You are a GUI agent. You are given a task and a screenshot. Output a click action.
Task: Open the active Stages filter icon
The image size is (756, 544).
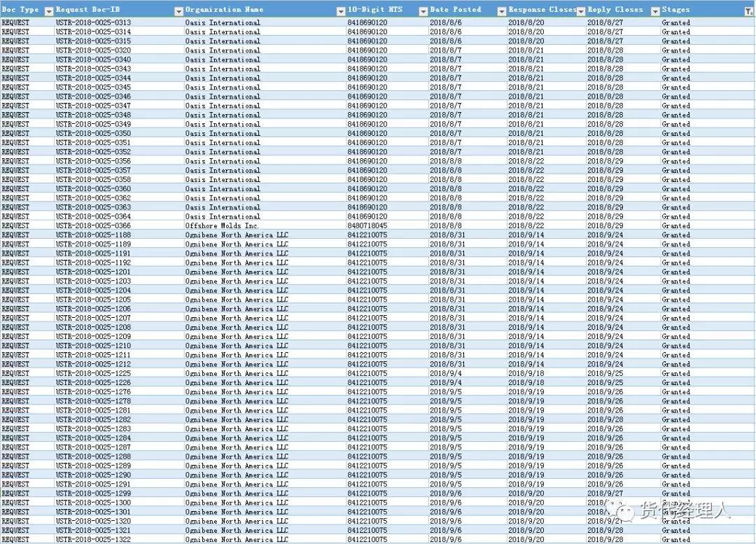pyautogui.click(x=748, y=12)
